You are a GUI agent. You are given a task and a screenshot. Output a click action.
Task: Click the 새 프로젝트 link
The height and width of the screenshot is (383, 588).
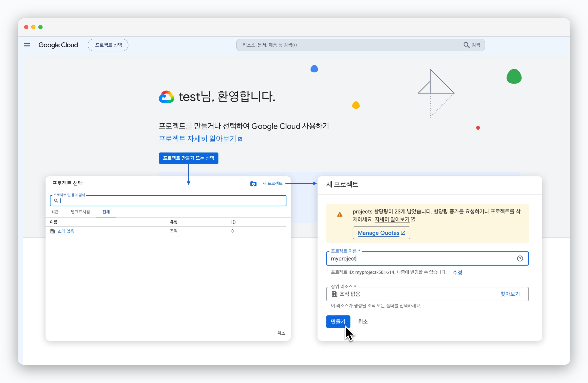coord(273,183)
